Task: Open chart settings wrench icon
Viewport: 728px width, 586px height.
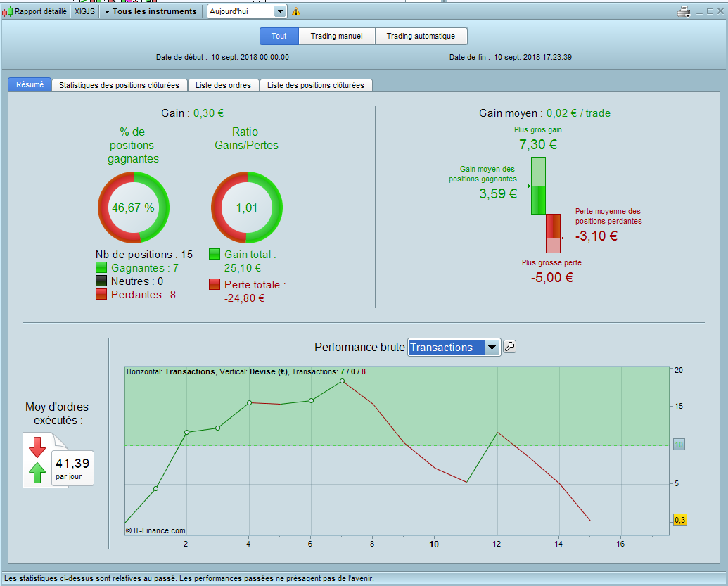Action: 509,347
